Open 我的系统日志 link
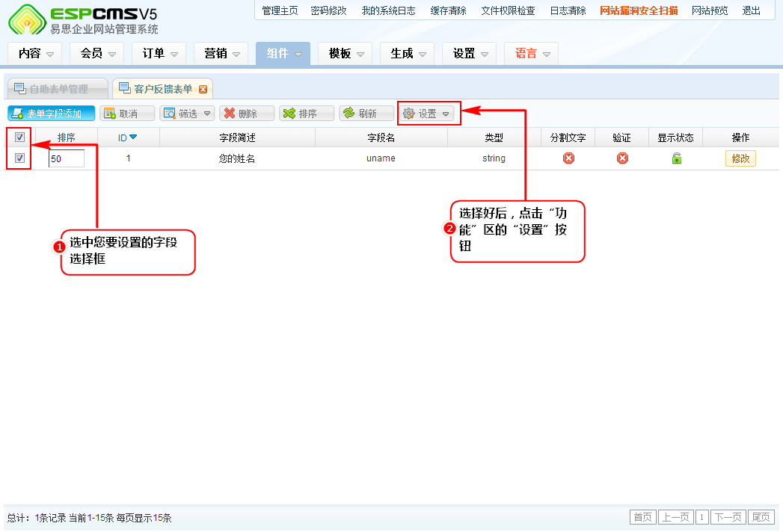Screen dimensions: 783x532 tap(388, 10)
